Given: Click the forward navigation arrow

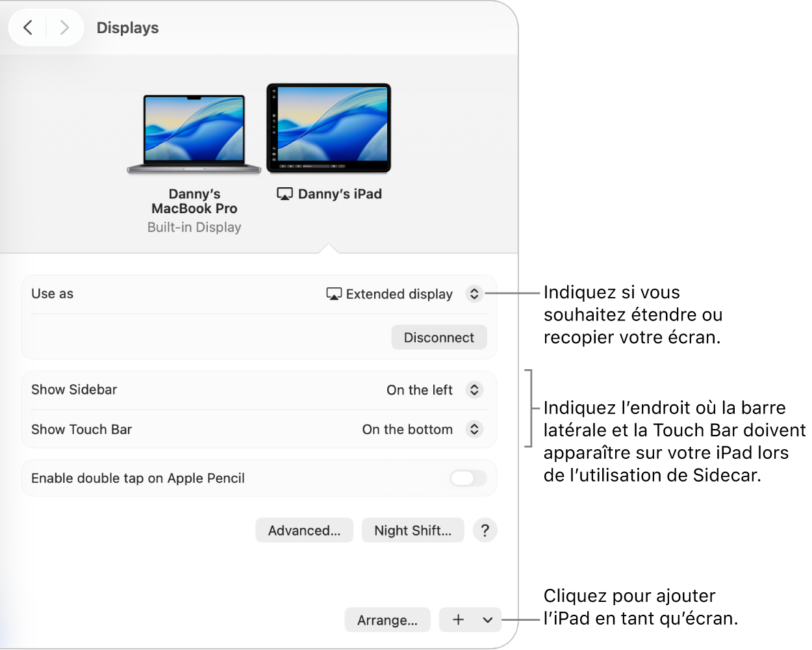Looking at the screenshot, I should click(64, 27).
